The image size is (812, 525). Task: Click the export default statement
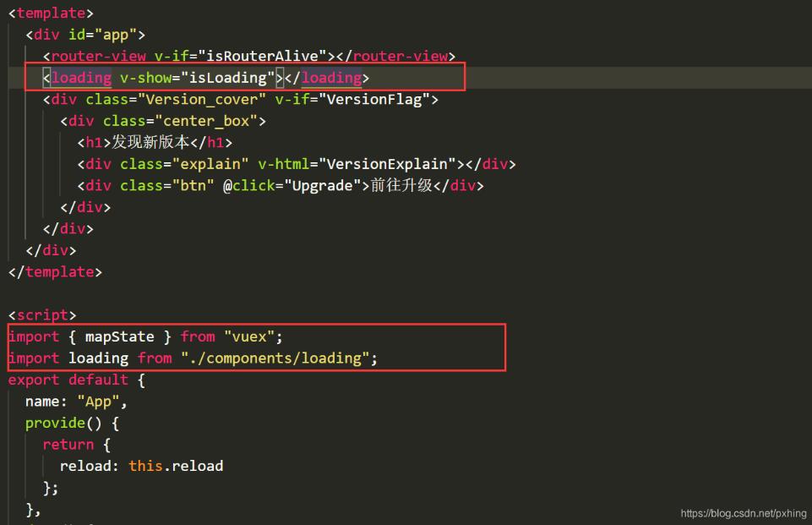(x=68, y=380)
